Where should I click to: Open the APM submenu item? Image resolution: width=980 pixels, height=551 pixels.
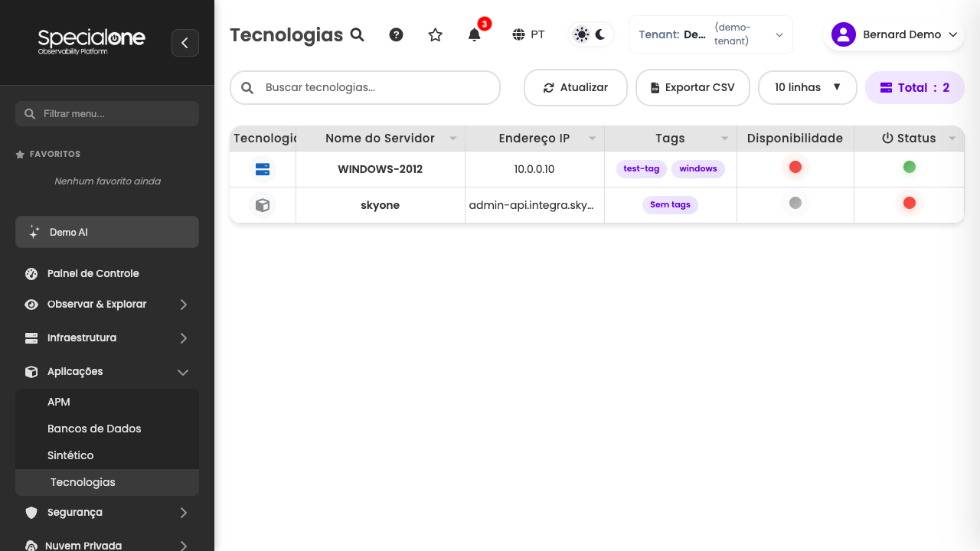pyautogui.click(x=107, y=402)
